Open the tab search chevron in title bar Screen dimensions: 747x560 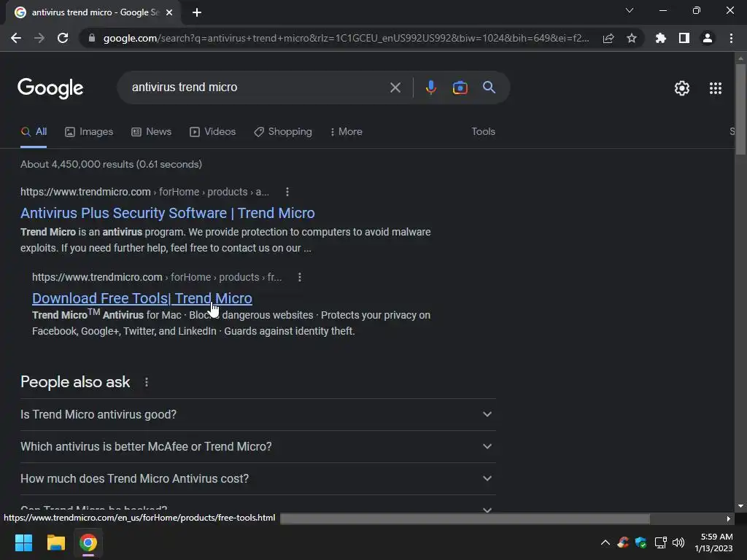[630, 10]
